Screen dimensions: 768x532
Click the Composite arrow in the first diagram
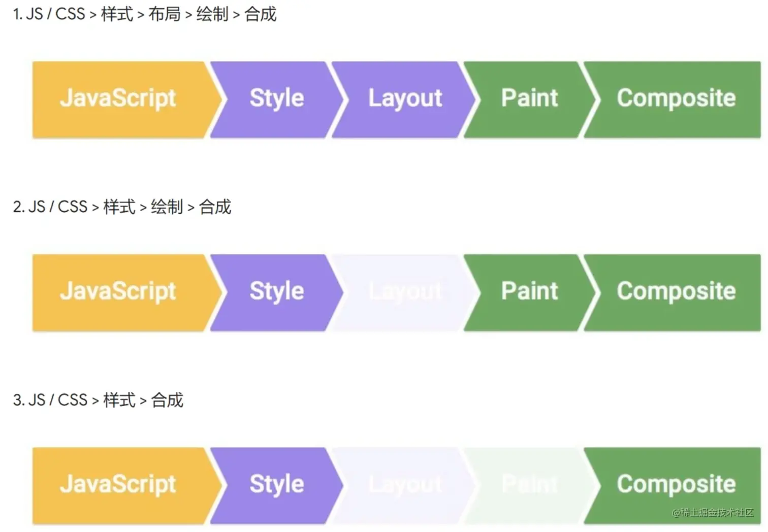676,99
